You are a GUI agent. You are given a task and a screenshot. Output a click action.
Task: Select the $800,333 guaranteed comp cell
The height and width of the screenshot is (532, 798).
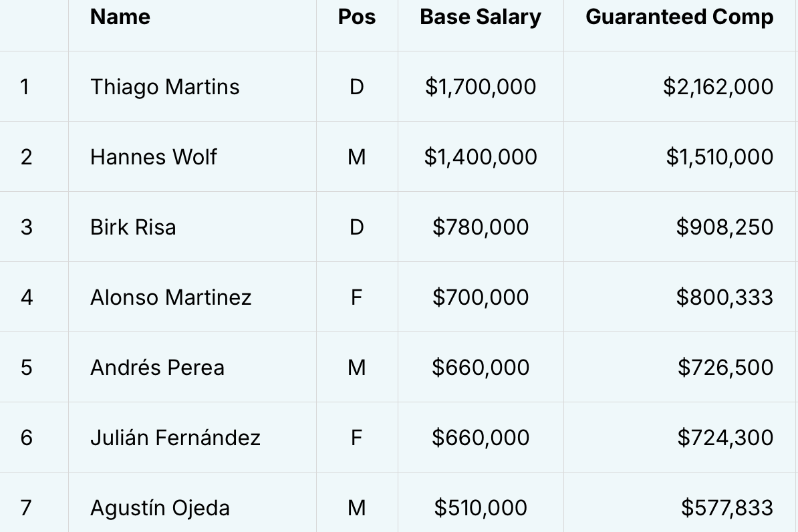click(x=724, y=297)
